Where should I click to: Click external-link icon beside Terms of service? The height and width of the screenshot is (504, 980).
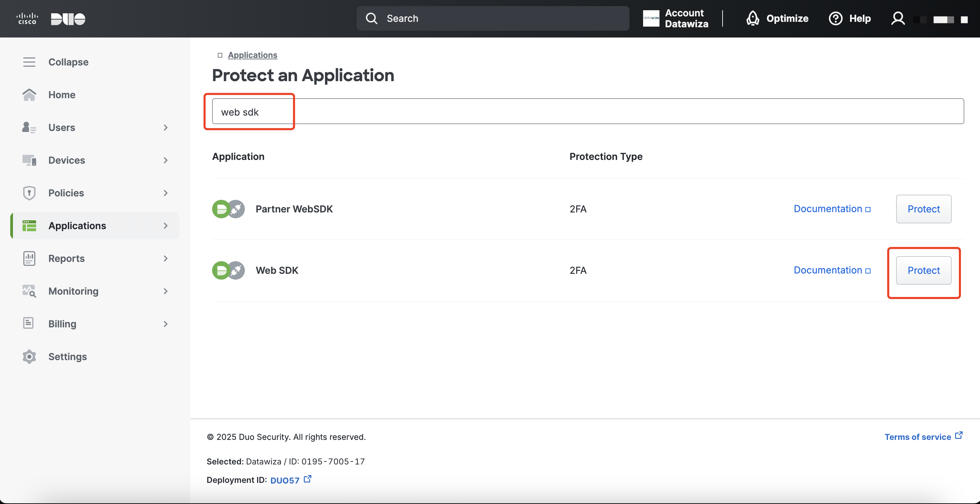[959, 435]
